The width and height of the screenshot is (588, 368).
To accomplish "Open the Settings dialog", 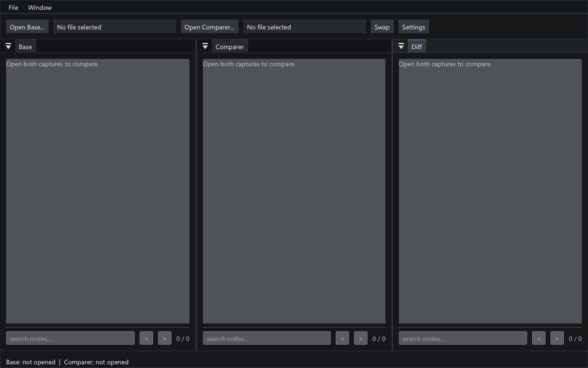I will pyautogui.click(x=414, y=27).
